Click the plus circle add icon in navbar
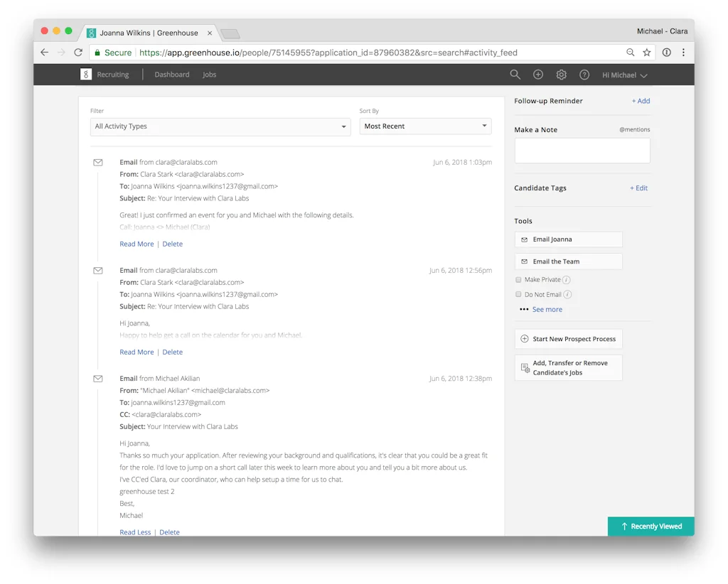The image size is (728, 584). [538, 75]
